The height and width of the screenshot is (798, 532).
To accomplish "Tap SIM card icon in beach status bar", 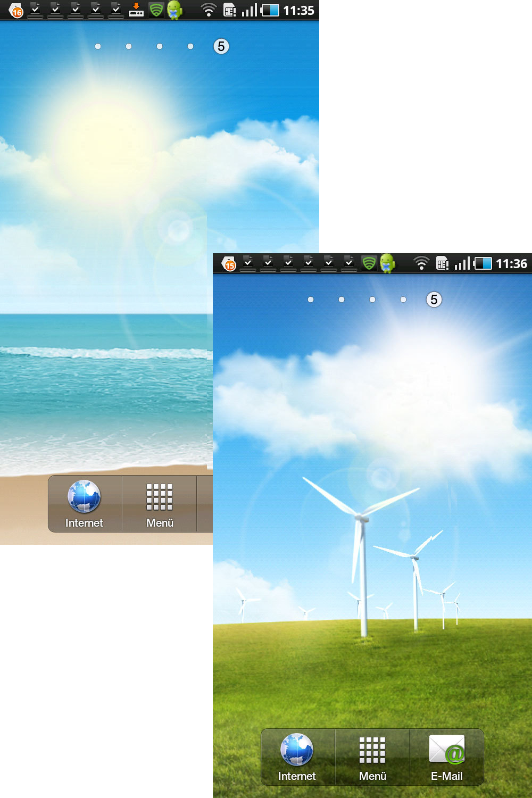I will (230, 10).
